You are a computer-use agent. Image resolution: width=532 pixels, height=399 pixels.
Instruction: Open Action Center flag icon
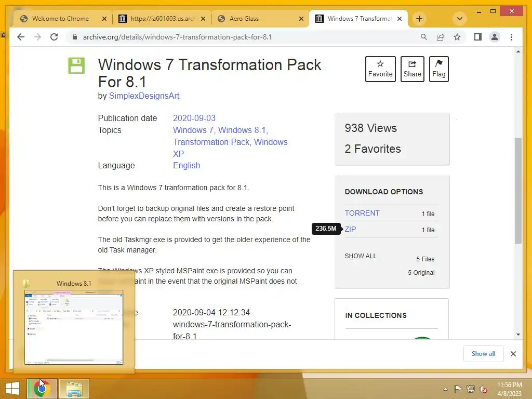(458, 389)
